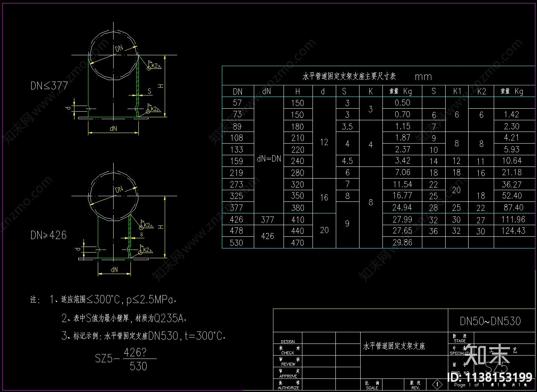
Task: Select weight value '29.86' in table
Action: 402,242
